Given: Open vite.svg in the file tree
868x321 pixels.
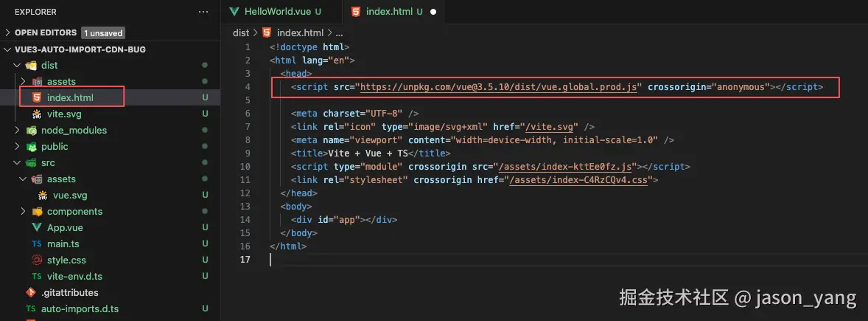Looking at the screenshot, I should pos(64,114).
